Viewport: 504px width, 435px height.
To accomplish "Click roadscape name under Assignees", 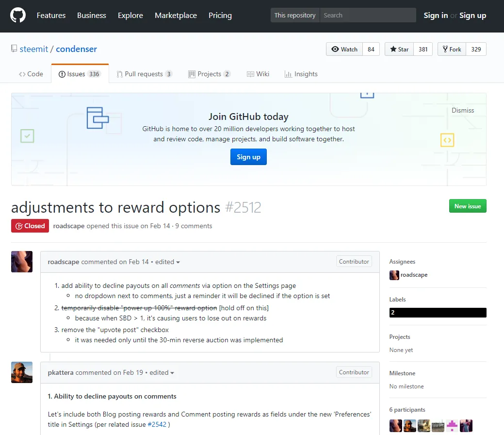I will [414, 275].
